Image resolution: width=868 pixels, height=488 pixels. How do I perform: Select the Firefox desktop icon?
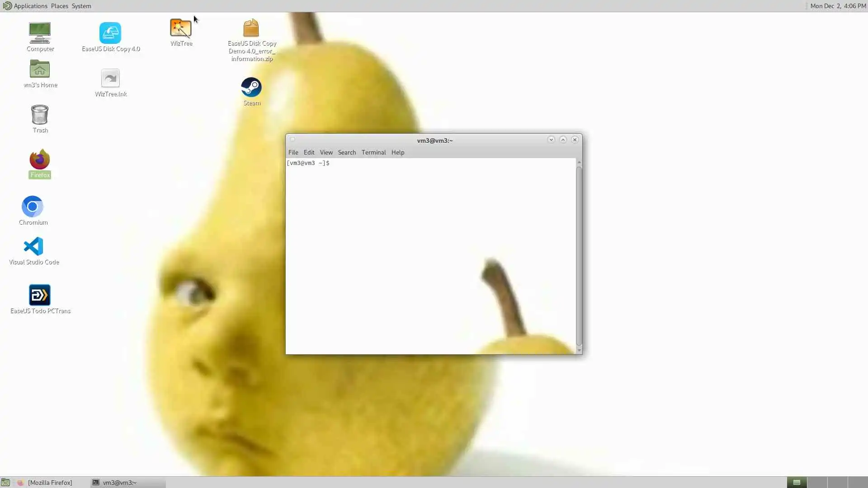[x=40, y=160]
